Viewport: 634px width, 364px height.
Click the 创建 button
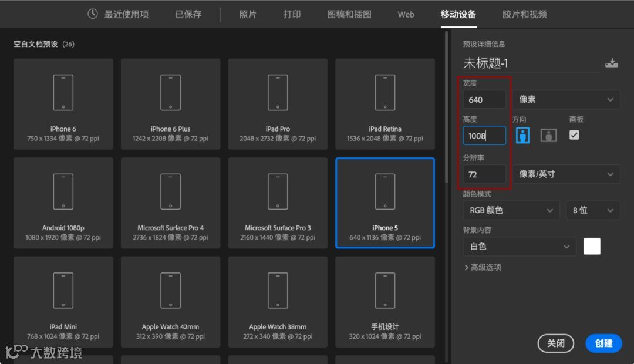[603, 343]
